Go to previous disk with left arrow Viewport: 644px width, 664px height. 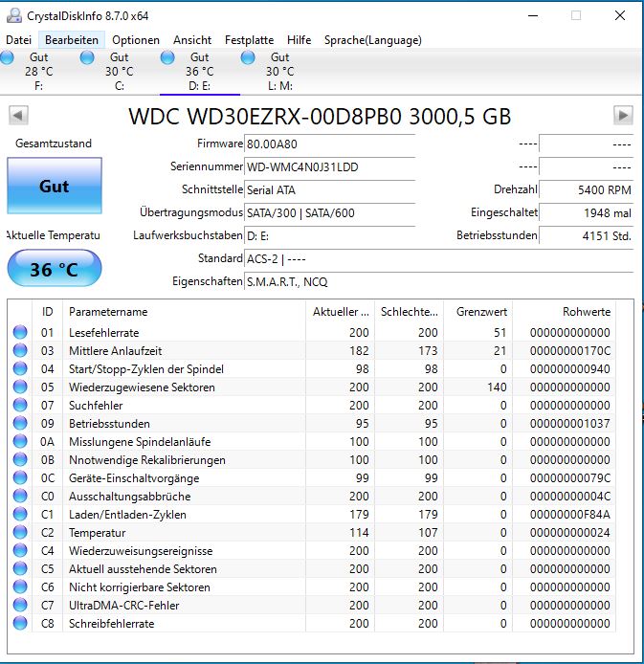click(x=18, y=115)
